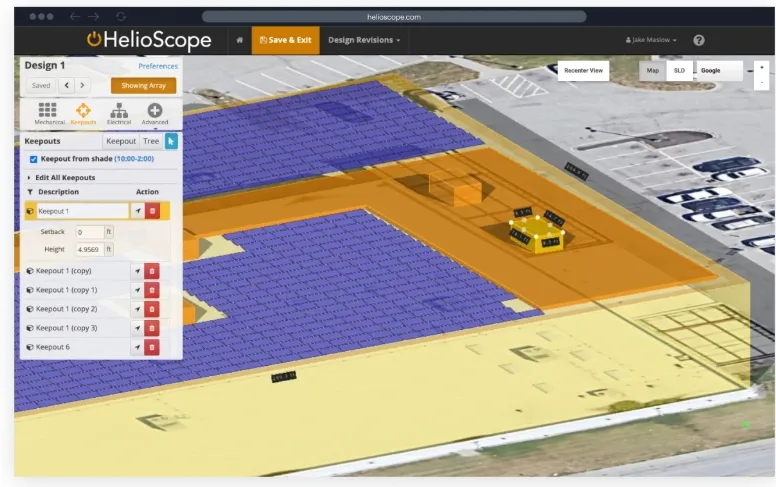Click the Height input field
The image size is (776, 487).
click(x=93, y=249)
